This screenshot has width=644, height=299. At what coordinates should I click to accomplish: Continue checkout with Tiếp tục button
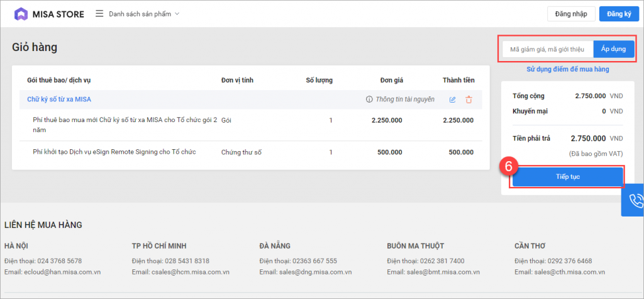568,176
